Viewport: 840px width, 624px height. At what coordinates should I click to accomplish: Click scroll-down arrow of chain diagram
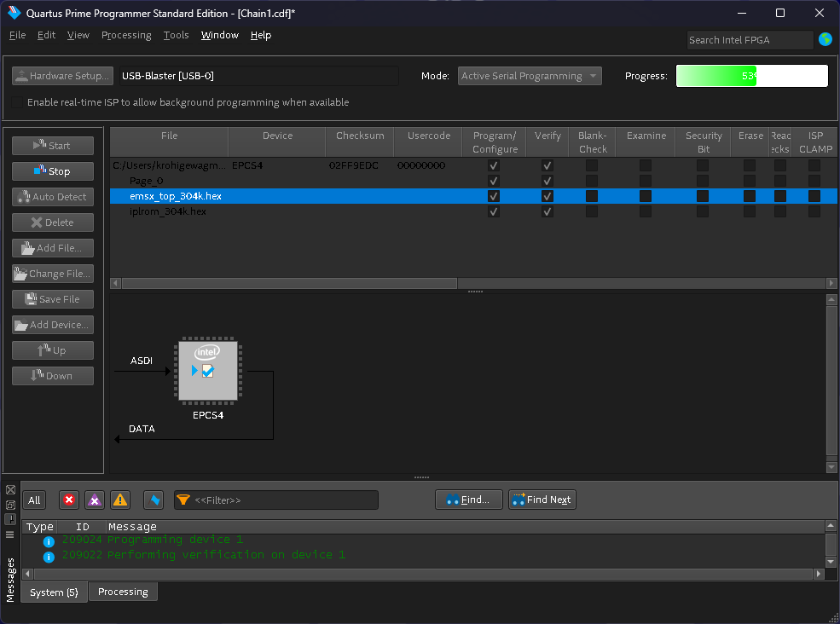(x=831, y=468)
